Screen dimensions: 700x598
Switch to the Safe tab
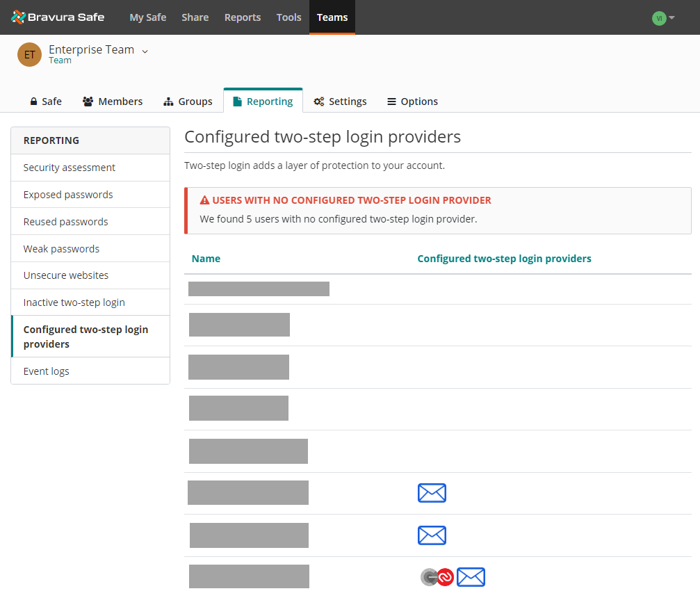[46, 102]
